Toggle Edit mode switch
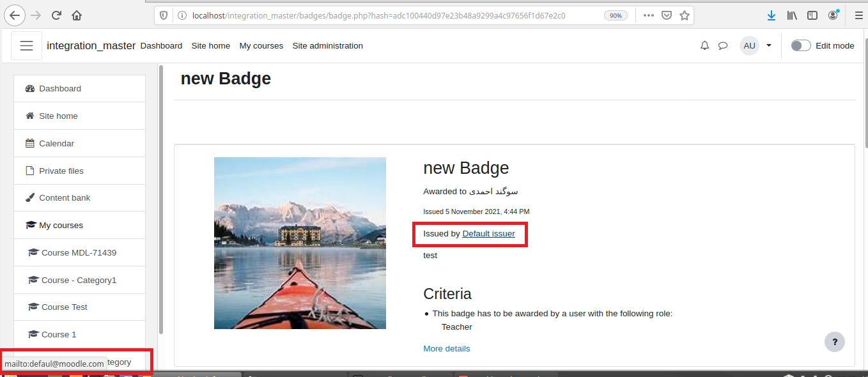 point(801,45)
